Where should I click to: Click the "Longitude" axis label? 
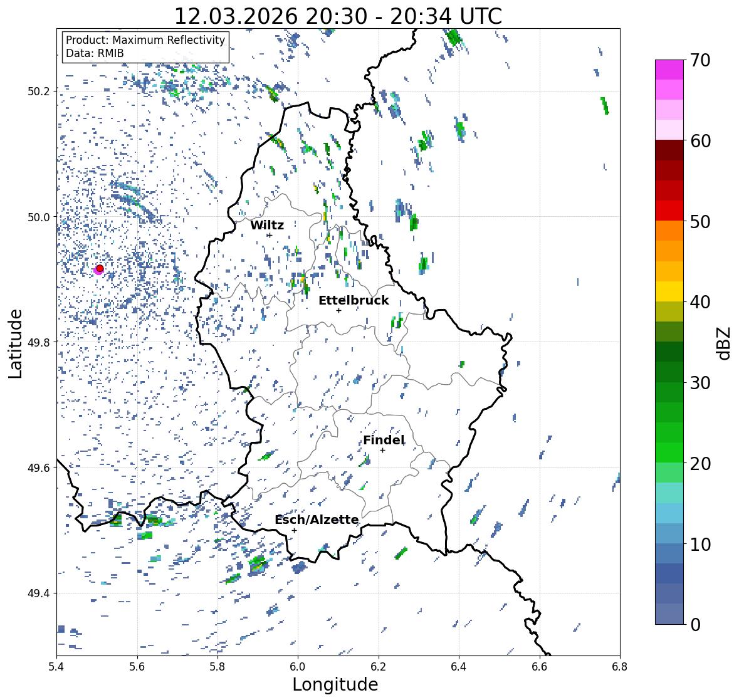click(335, 684)
